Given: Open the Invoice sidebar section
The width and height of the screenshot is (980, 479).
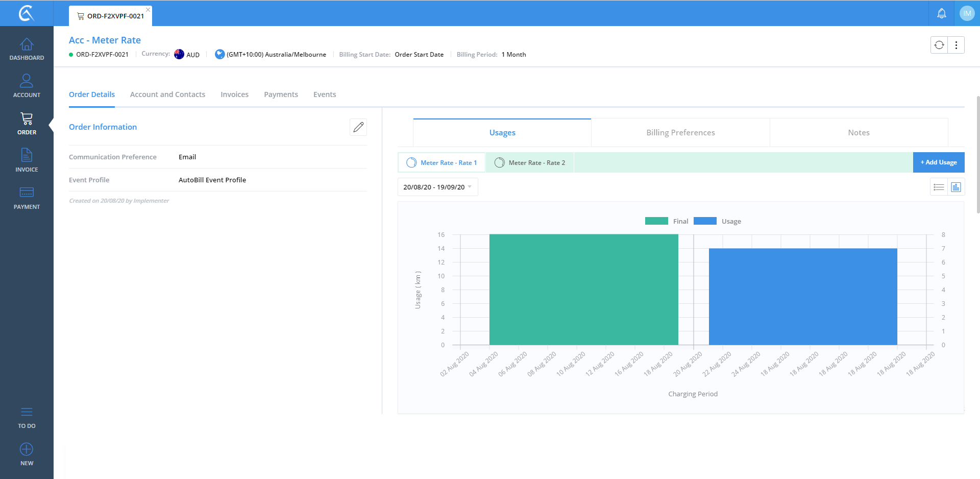Looking at the screenshot, I should (27, 160).
